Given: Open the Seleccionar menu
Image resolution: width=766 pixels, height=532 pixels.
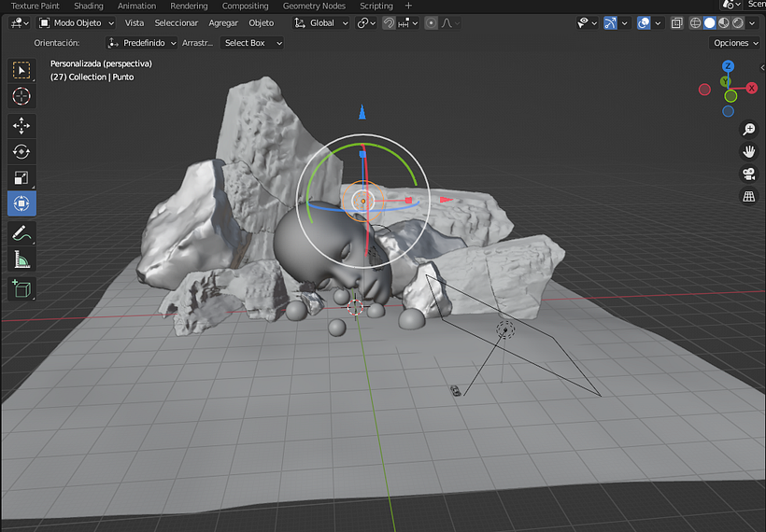Looking at the screenshot, I should tap(176, 23).
